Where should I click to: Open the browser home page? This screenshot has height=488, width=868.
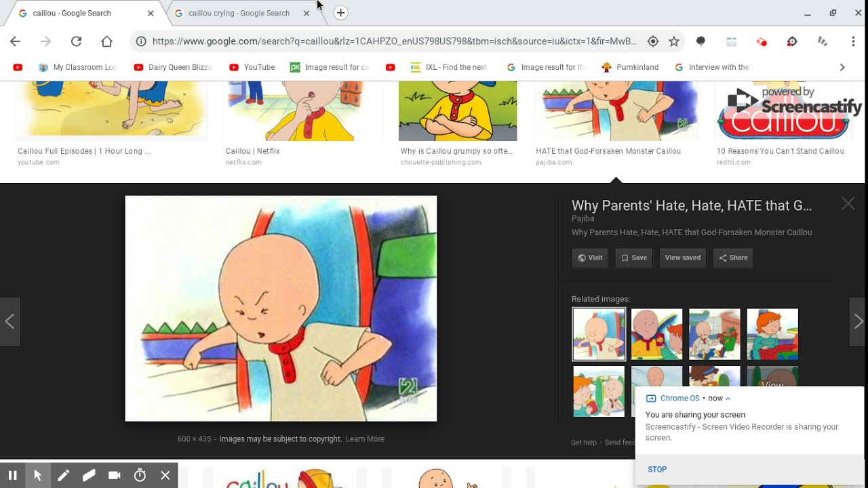pyautogui.click(x=106, y=41)
